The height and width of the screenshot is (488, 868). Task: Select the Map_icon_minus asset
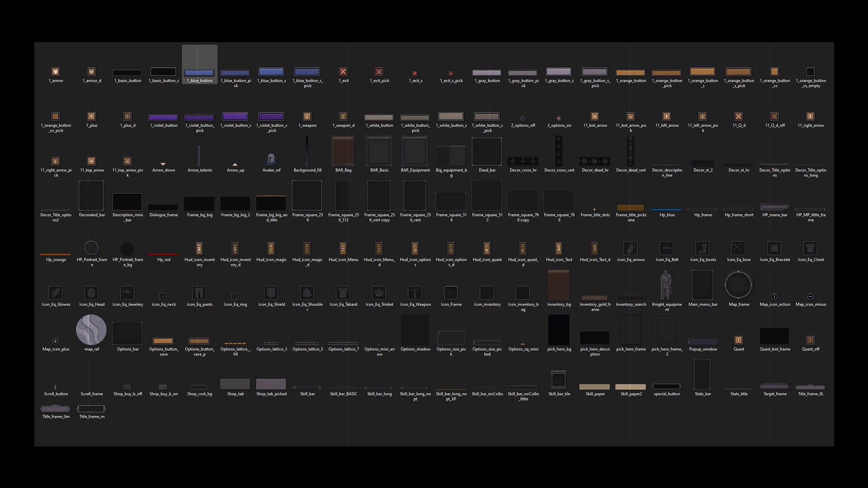tap(810, 297)
